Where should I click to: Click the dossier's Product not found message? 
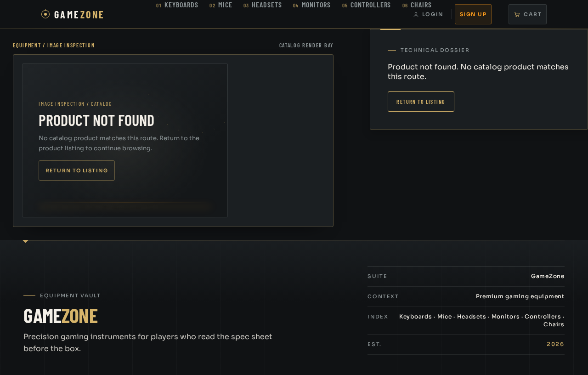[x=478, y=72]
